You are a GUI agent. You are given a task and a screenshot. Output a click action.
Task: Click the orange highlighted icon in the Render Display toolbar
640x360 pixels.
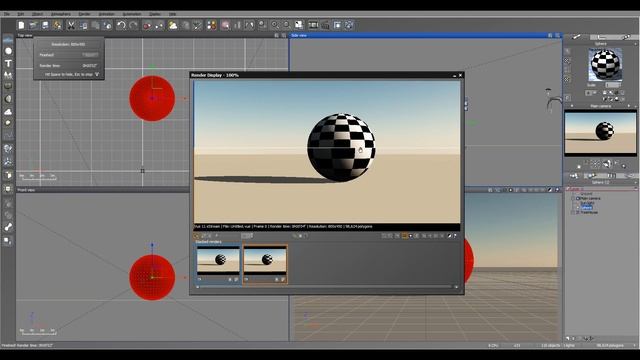[x=404, y=236]
